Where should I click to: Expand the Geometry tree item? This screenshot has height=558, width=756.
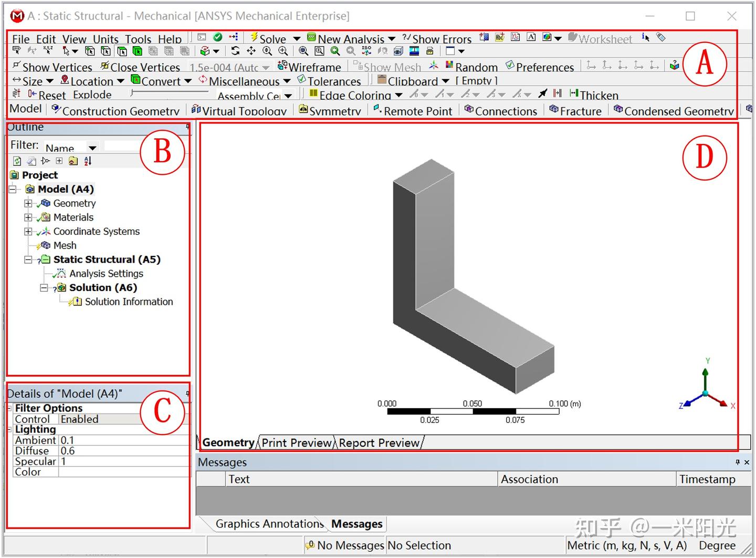pos(28,203)
